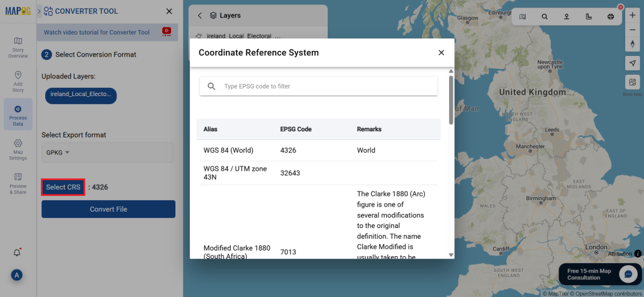The width and height of the screenshot is (644, 297).
Task: Open Story Overview in the sidebar
Action: pos(18,48)
